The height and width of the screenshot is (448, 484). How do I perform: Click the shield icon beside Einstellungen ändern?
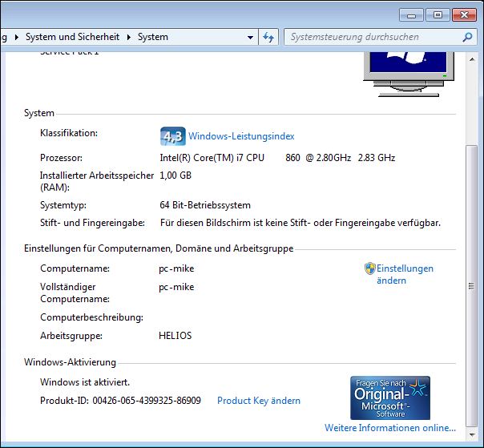pos(369,268)
